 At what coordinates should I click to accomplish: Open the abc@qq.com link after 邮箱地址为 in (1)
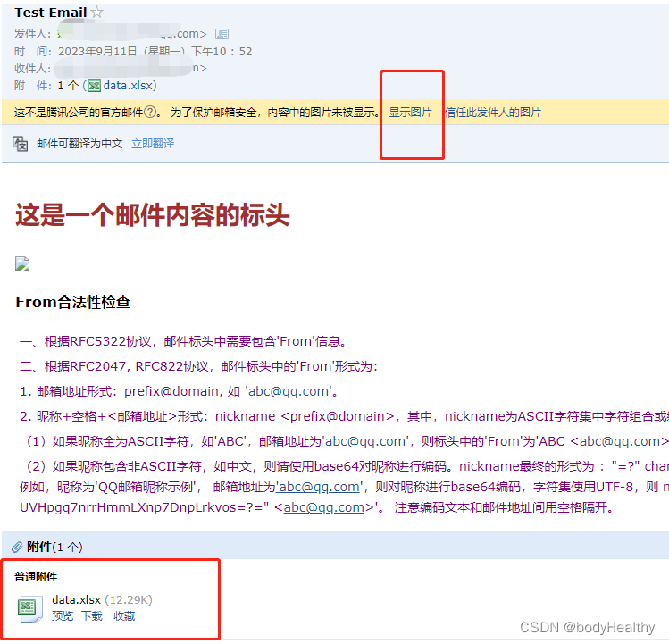pyautogui.click(x=364, y=441)
